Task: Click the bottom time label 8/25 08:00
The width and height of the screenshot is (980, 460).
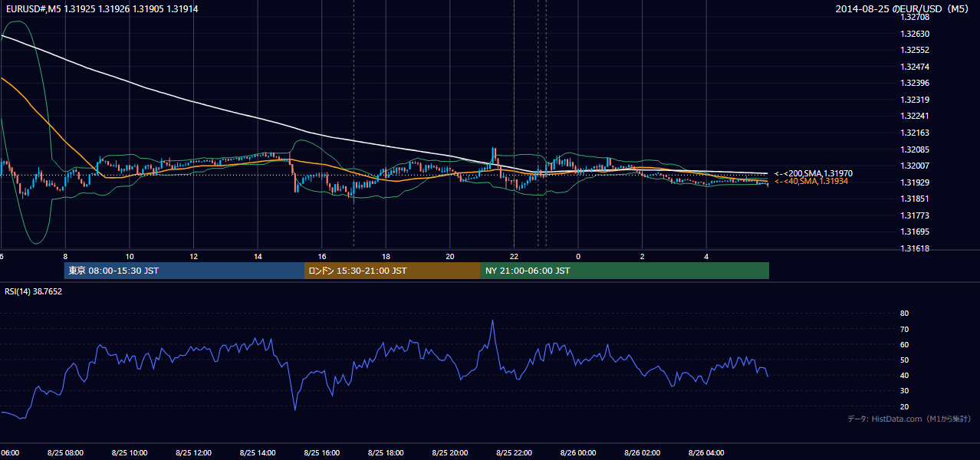Action: [x=65, y=453]
